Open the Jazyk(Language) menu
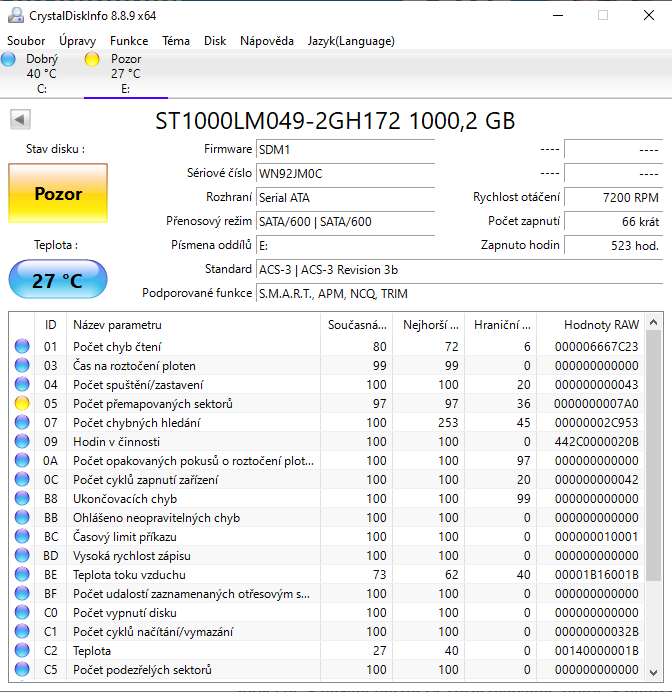 click(350, 41)
